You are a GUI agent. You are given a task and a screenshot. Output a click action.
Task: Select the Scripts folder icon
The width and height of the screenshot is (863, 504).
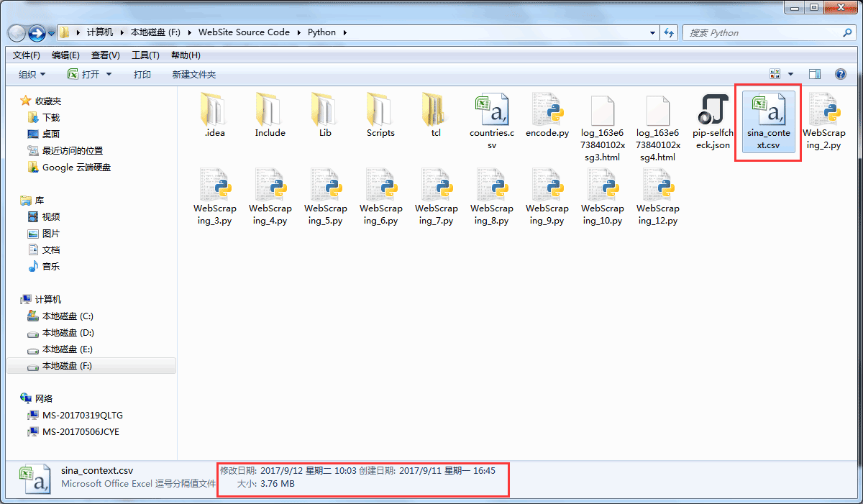(380, 110)
